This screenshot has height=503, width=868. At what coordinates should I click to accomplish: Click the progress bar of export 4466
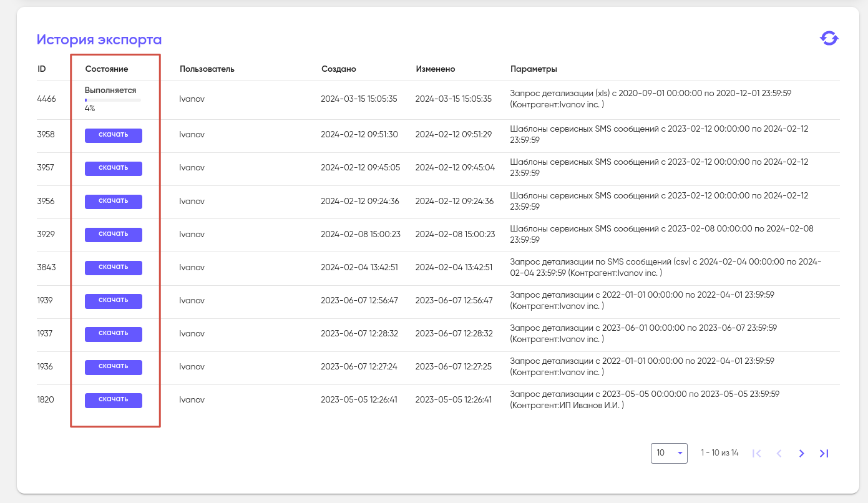113,100
